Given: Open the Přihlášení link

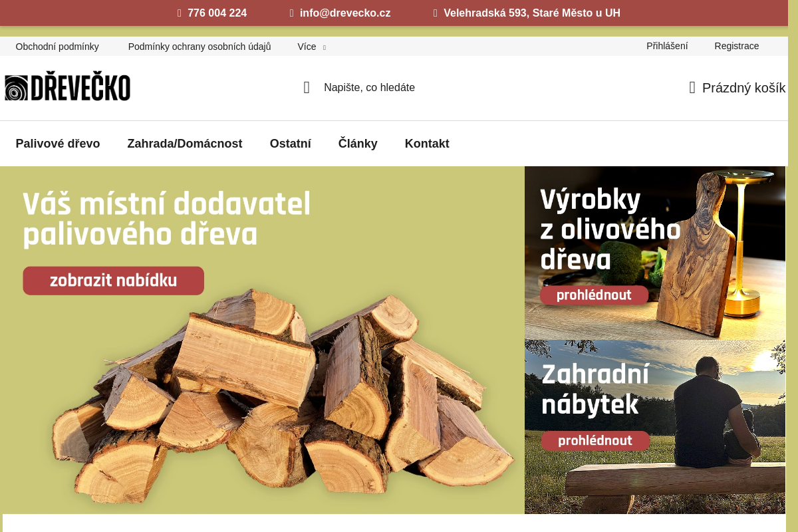Looking at the screenshot, I should 667,46.
